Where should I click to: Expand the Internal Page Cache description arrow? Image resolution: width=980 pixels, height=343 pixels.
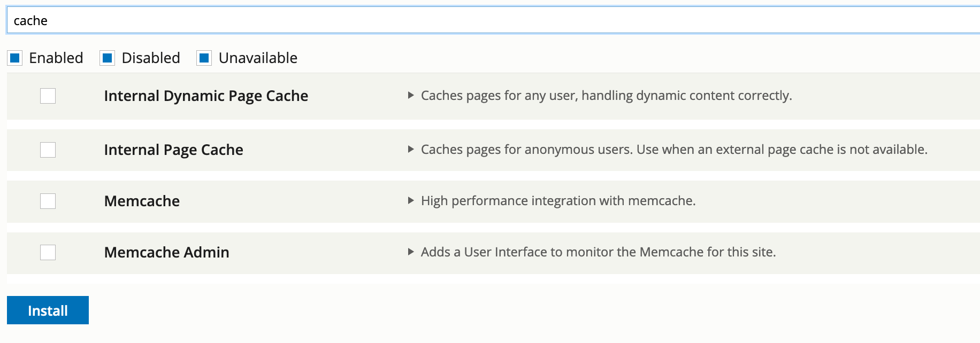click(x=411, y=150)
